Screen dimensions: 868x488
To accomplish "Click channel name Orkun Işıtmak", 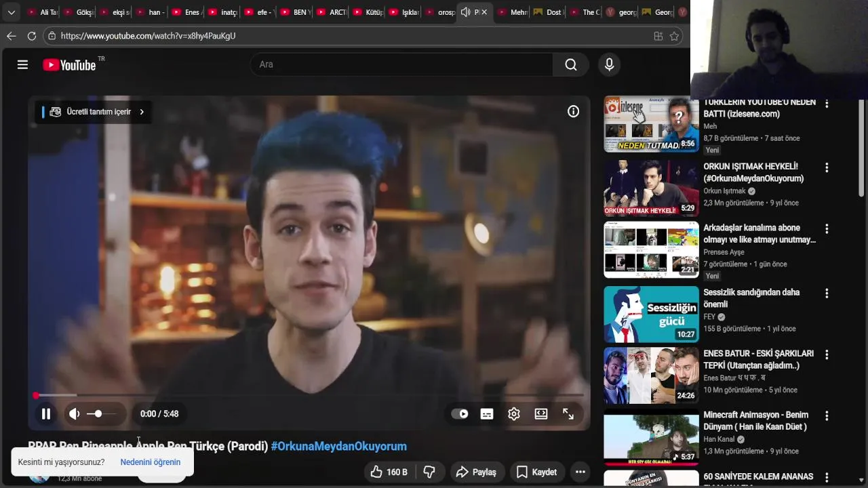I will coord(724,191).
